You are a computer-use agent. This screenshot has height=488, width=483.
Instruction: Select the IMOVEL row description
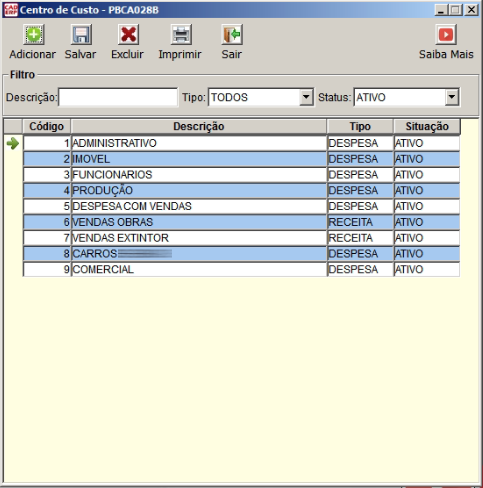[x=199, y=159]
